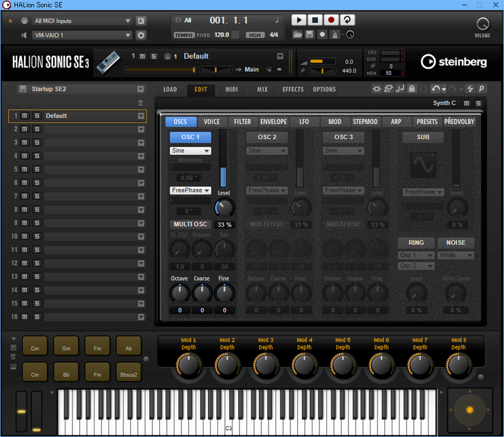Start playback with the Play button
The height and width of the screenshot is (437, 504).
pos(299,20)
